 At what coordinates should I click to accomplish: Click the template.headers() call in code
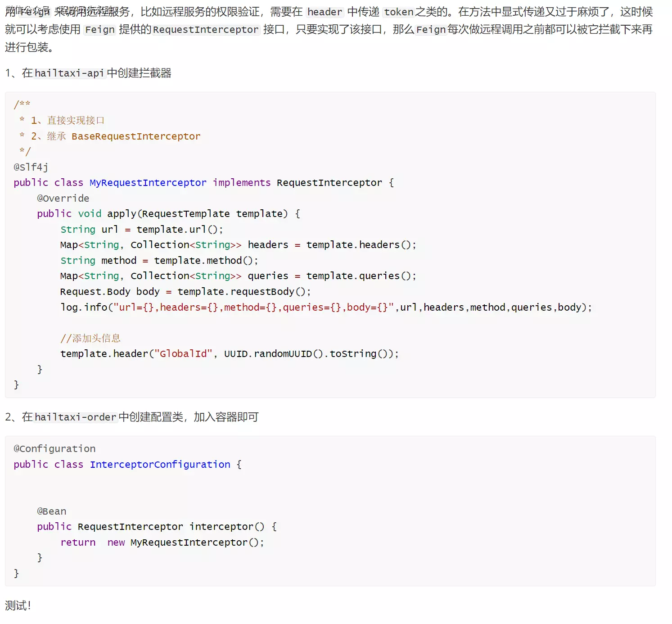click(361, 245)
